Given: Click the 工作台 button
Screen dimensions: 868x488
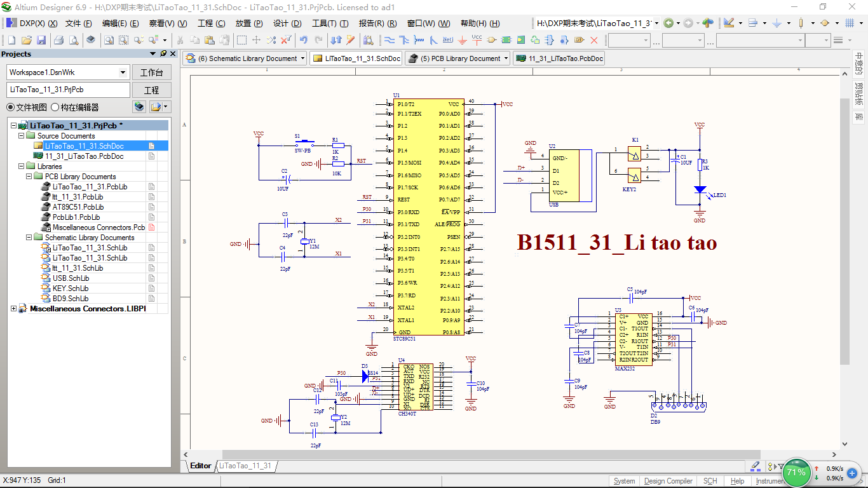Looking at the screenshot, I should tap(151, 72).
